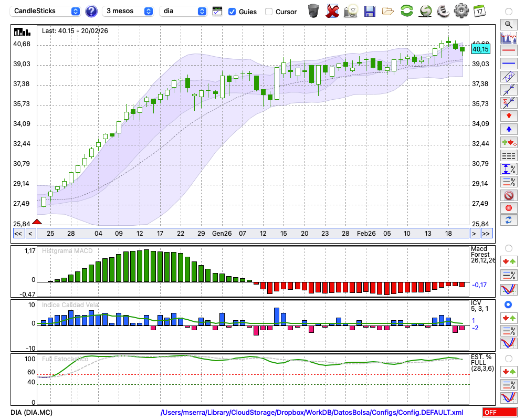Click the trash can icon in toolbar
525x420 pixels.
click(x=313, y=11)
